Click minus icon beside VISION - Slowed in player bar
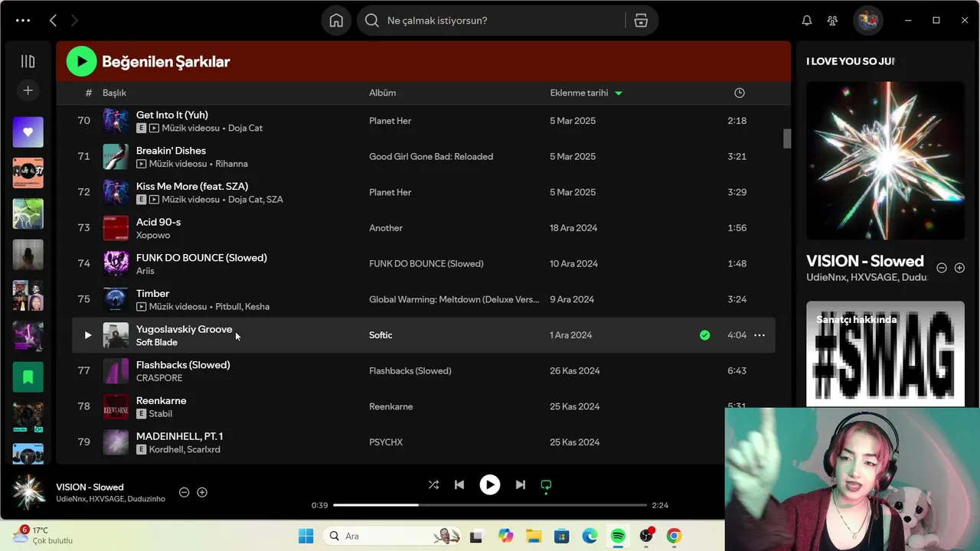980x551 pixels. point(184,492)
